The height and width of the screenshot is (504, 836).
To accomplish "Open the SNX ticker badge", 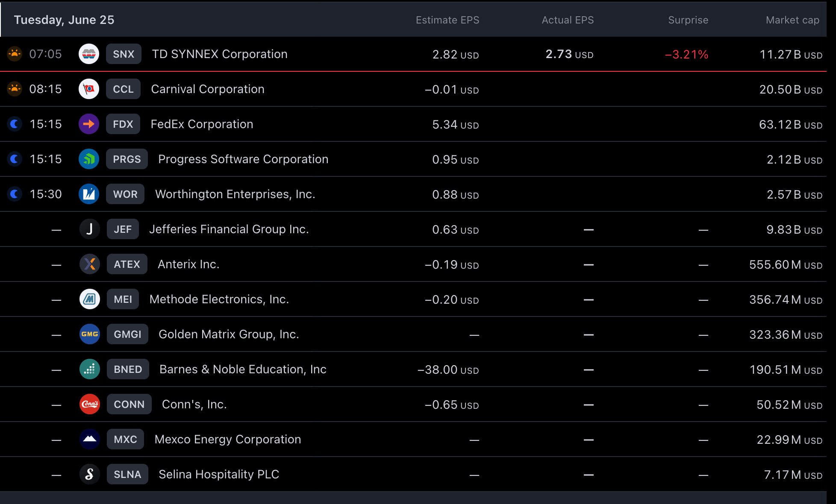I will (x=124, y=54).
